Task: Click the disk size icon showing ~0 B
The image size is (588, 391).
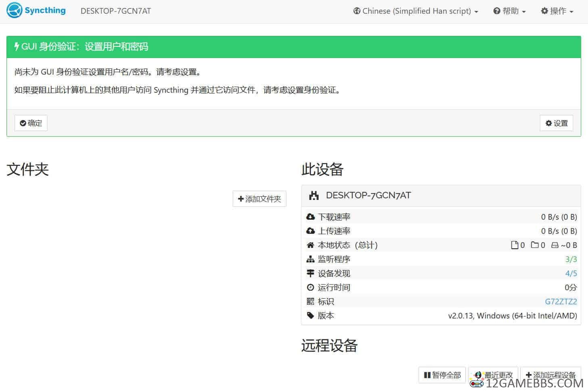Action: [555, 245]
